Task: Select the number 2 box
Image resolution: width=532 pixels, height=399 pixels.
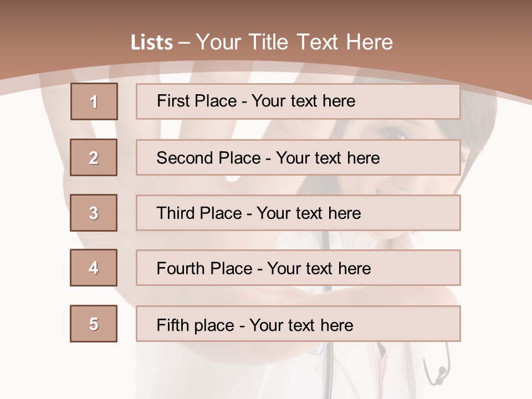Action: (94, 157)
